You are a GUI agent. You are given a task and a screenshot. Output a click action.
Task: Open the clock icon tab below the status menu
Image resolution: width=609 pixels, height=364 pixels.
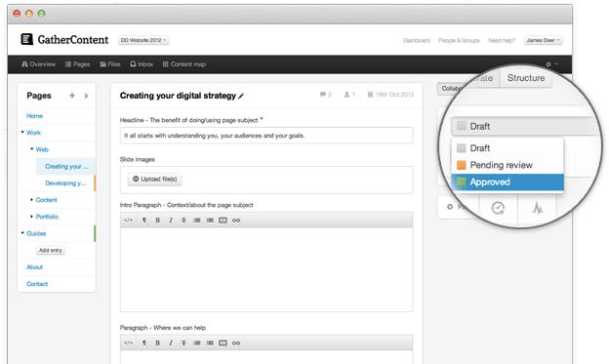tap(498, 208)
